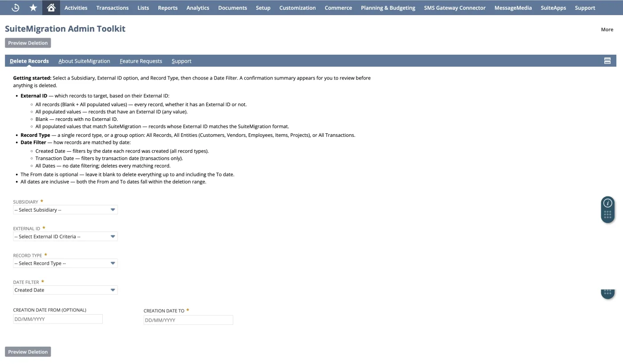Click the "All dates are inclusive" bullet text
Screen dimensions: 623x364
(x=113, y=181)
